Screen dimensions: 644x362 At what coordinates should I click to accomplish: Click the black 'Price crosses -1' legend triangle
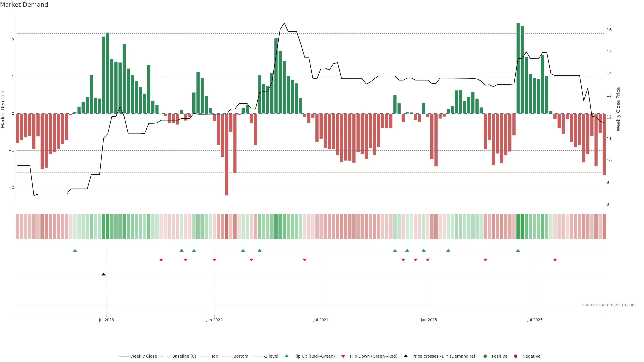[406, 356]
